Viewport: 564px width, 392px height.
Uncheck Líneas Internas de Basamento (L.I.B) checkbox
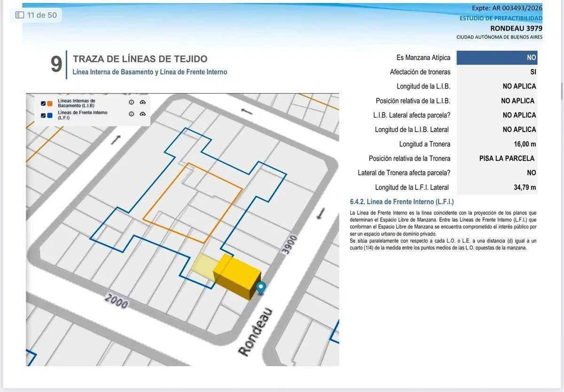point(43,103)
